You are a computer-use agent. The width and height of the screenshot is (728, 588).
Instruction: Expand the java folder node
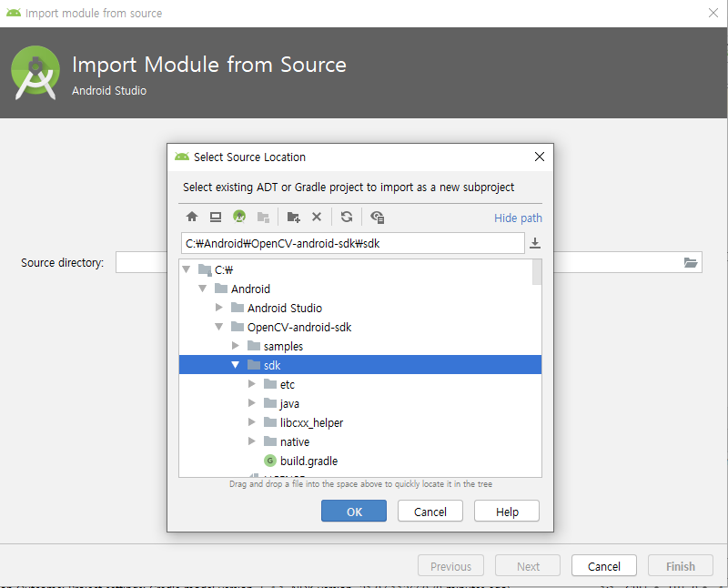coord(252,403)
